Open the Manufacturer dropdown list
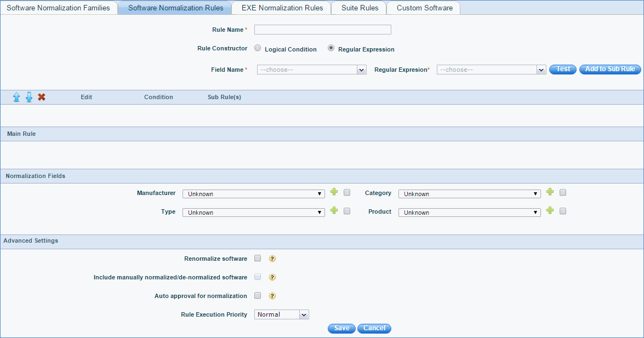This screenshot has width=644, height=338. point(253,194)
